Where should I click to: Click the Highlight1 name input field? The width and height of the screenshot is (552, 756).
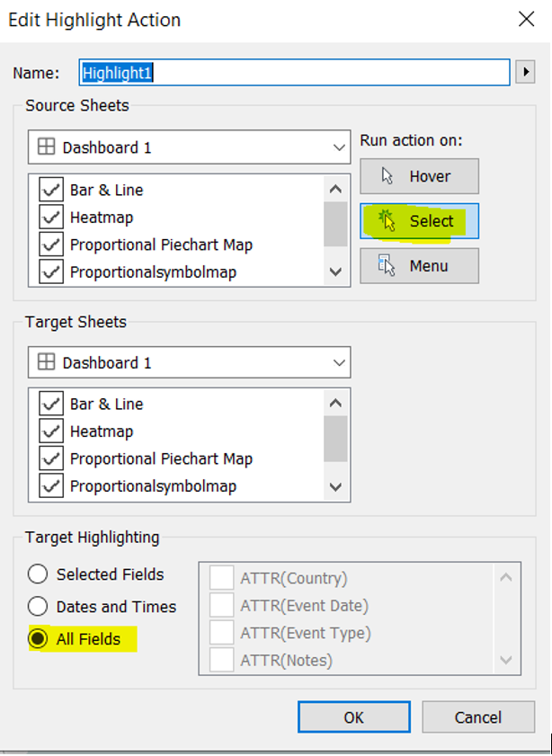click(295, 72)
